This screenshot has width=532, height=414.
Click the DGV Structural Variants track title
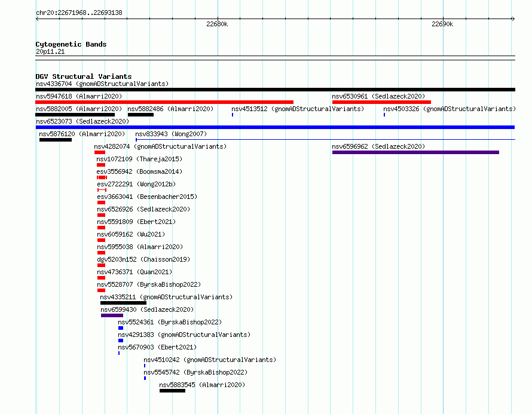[84, 76]
